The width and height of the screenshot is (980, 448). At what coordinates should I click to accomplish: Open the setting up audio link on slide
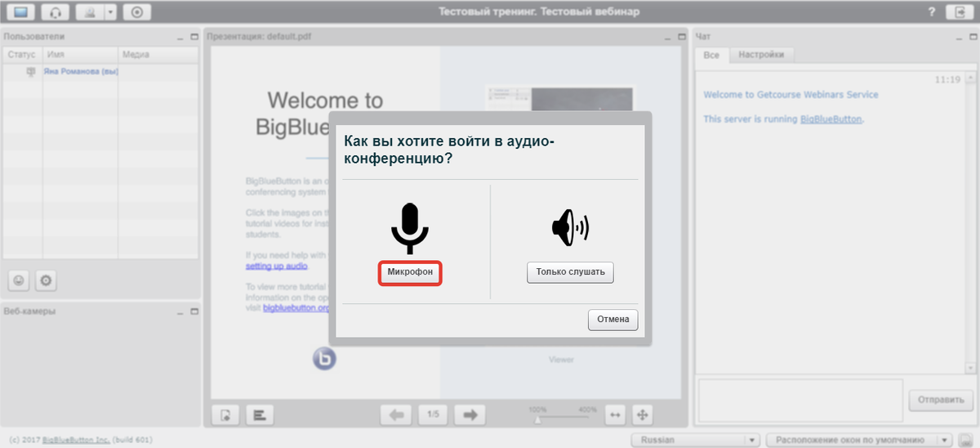(276, 267)
